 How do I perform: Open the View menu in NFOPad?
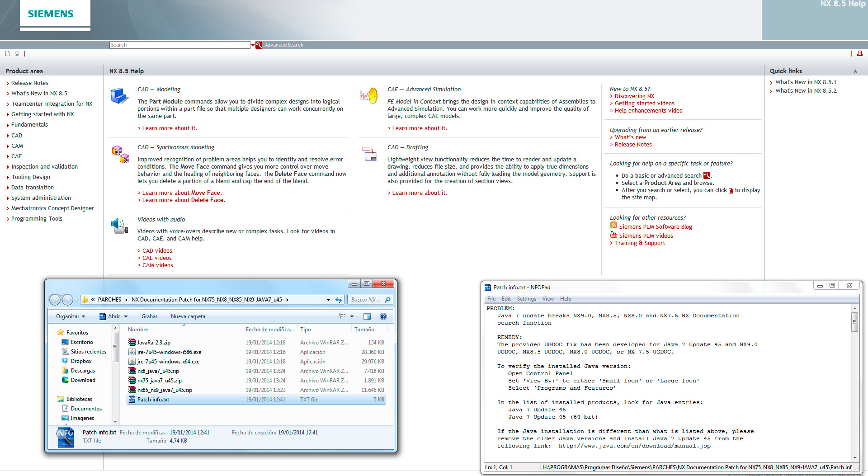pos(548,299)
